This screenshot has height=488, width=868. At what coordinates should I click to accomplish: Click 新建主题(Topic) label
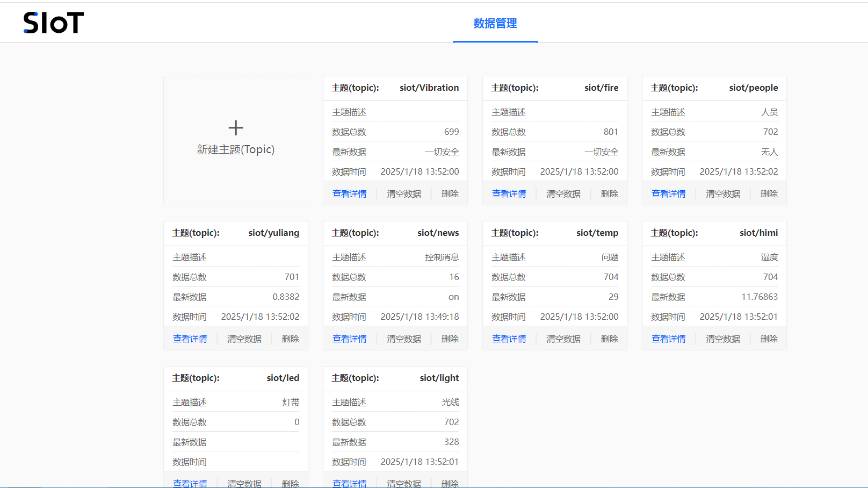pyautogui.click(x=236, y=149)
